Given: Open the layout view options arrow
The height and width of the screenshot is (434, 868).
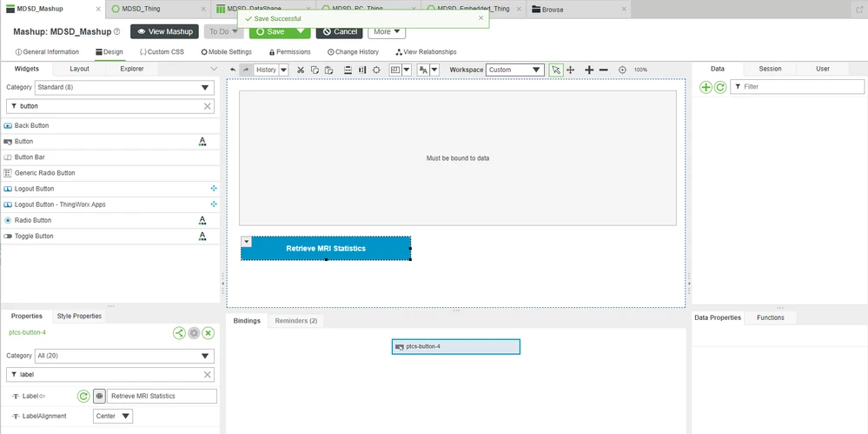Looking at the screenshot, I should [407, 70].
